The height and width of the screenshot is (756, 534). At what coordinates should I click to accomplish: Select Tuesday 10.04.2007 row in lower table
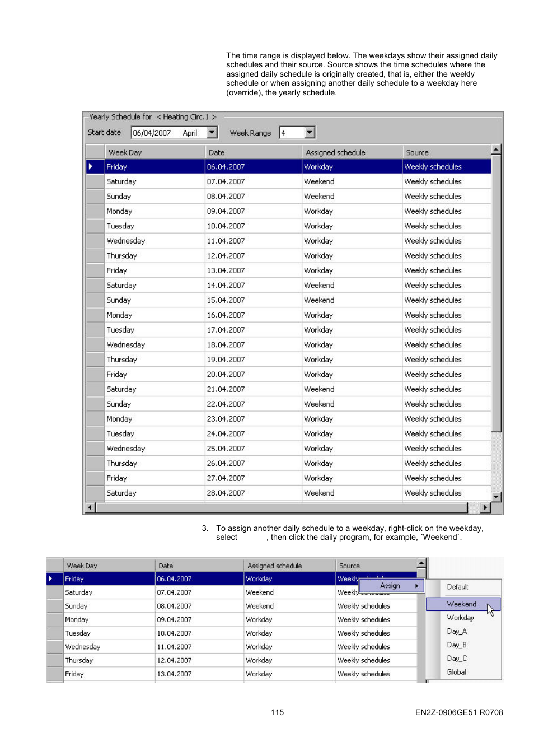(x=232, y=633)
